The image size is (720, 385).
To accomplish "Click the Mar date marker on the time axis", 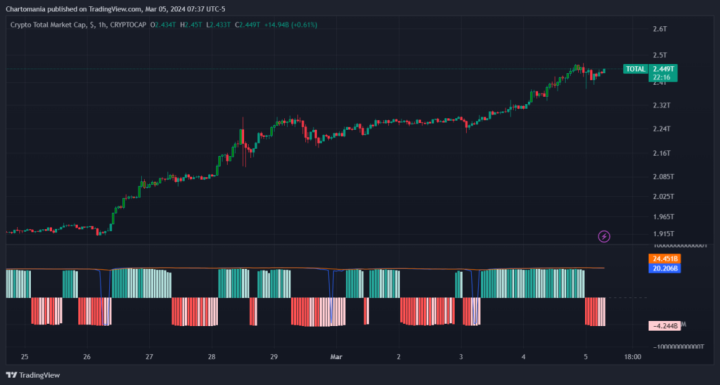I will pos(336,357).
